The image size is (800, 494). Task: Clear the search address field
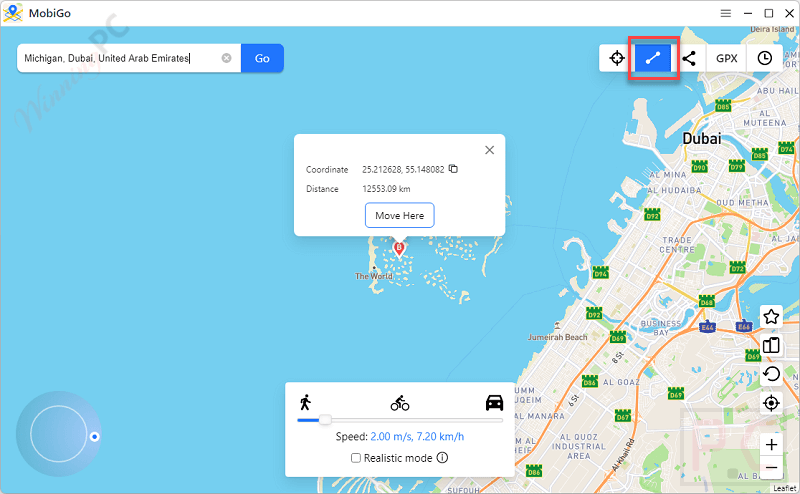[x=227, y=58]
